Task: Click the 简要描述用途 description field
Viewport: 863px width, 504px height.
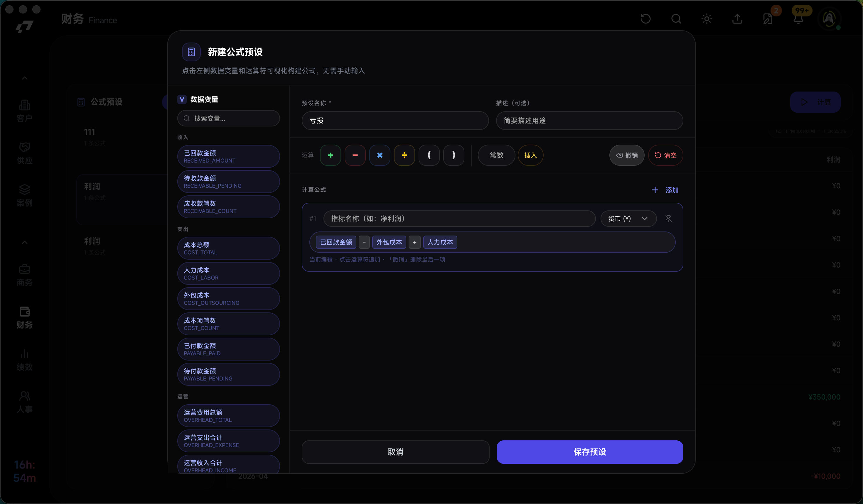Action: 589,121
